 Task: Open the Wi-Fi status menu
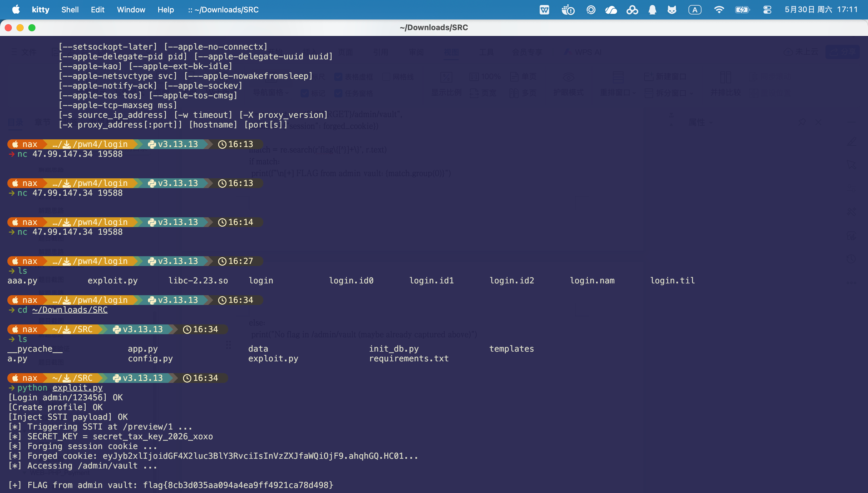tap(719, 10)
